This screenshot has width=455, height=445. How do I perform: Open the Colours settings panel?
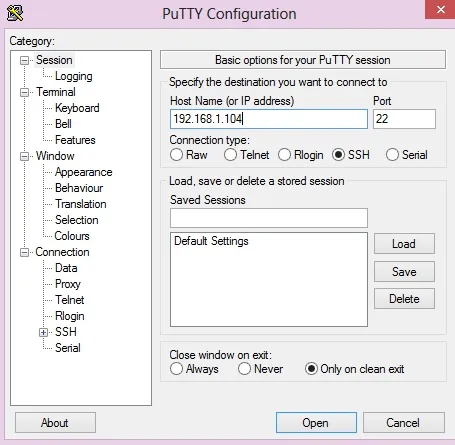(72, 236)
